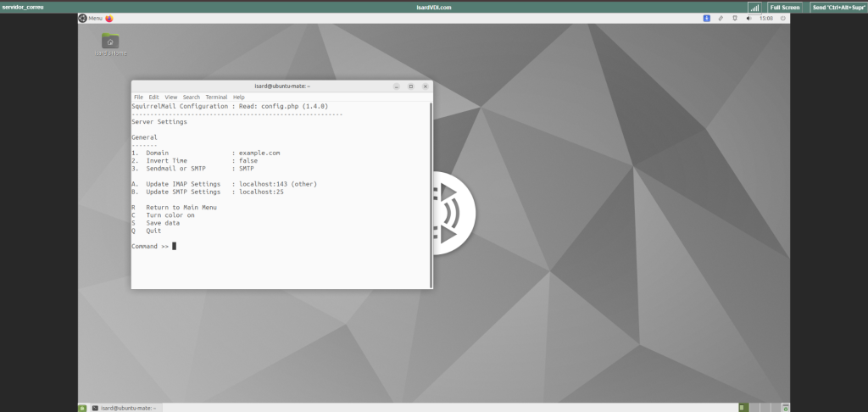This screenshot has height=412, width=868.
Task: Open the View menu in the terminal
Action: pos(171,97)
